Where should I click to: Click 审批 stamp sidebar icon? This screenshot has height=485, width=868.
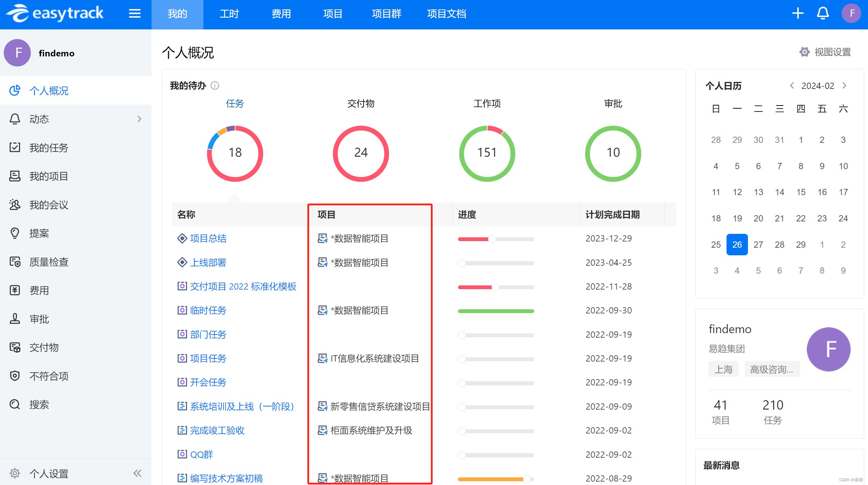15,319
